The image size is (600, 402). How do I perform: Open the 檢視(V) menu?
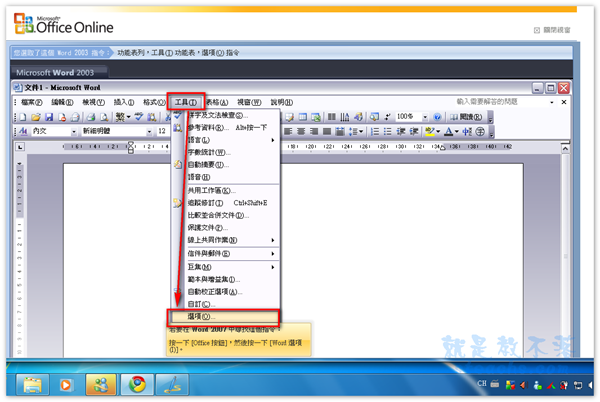[x=93, y=103]
